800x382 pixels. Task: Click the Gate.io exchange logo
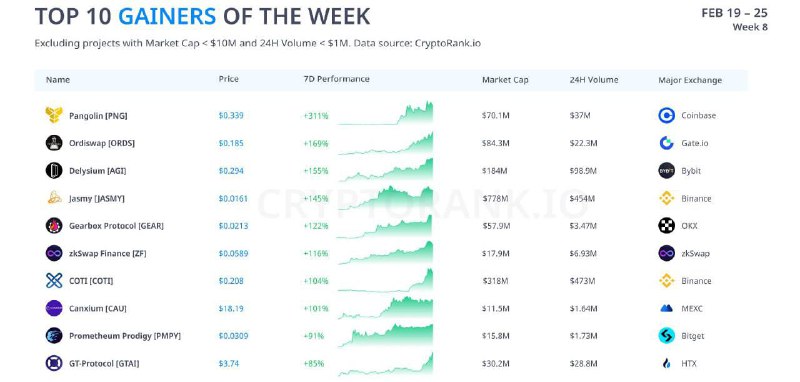pos(666,143)
